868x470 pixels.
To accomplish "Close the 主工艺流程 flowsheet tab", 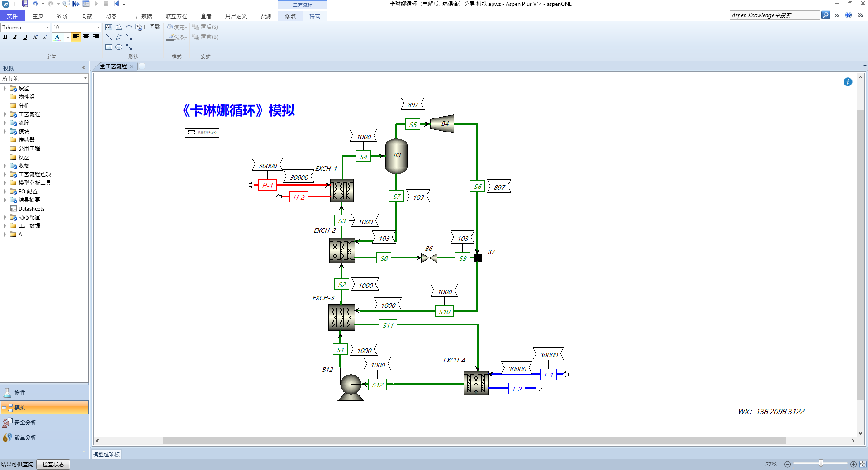I will (132, 66).
